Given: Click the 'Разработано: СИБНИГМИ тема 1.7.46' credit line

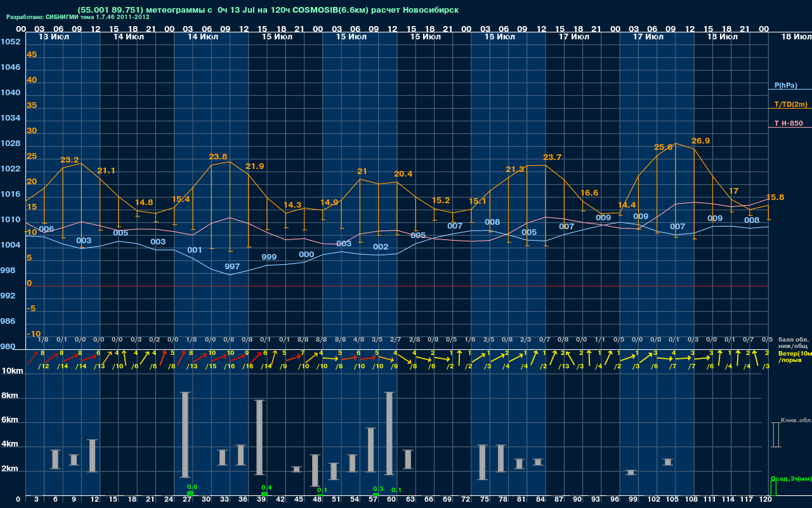Looking at the screenshot, I should pos(78,17).
